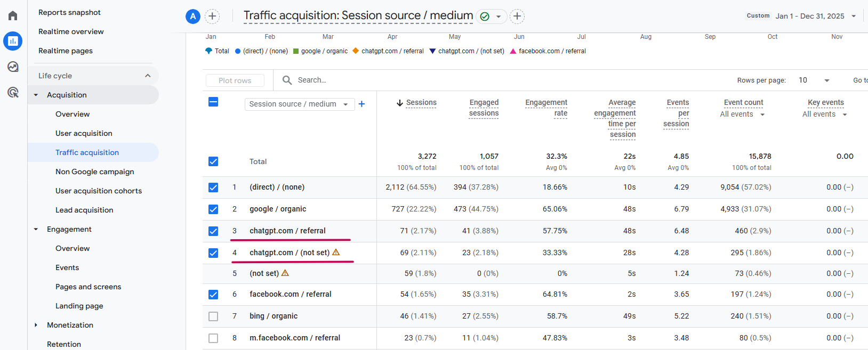
Task: Click the google / organic legend swatch
Action: coord(296,51)
